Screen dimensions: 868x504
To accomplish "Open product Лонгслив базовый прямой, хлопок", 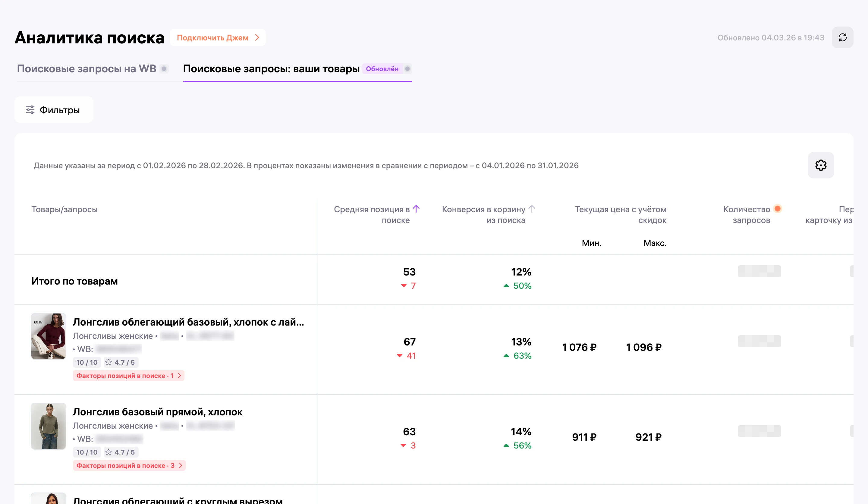I will pos(158,412).
